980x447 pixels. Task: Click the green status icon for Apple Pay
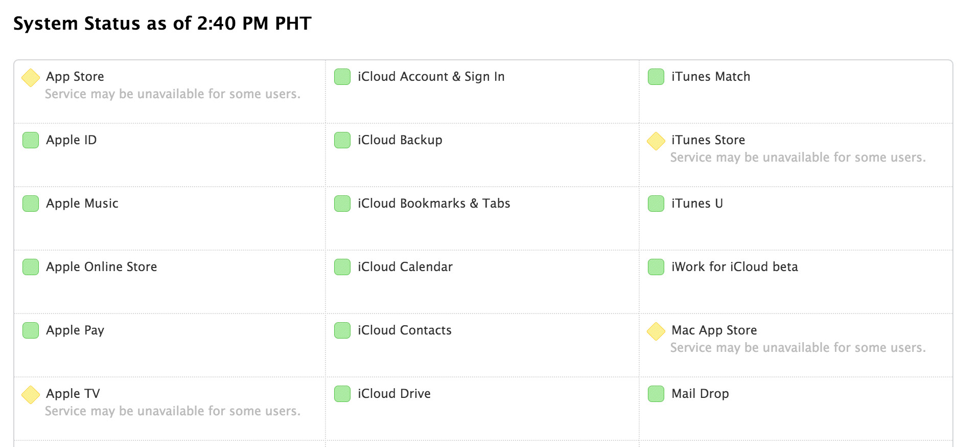tap(31, 330)
